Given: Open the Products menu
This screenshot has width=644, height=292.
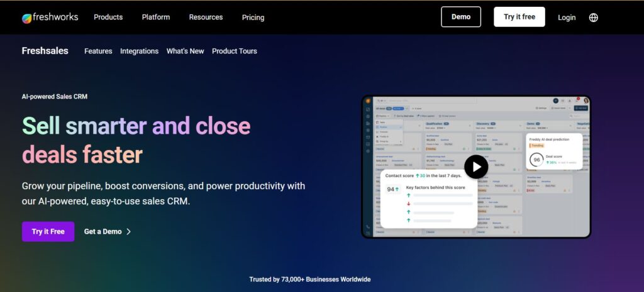Looking at the screenshot, I should click(108, 17).
